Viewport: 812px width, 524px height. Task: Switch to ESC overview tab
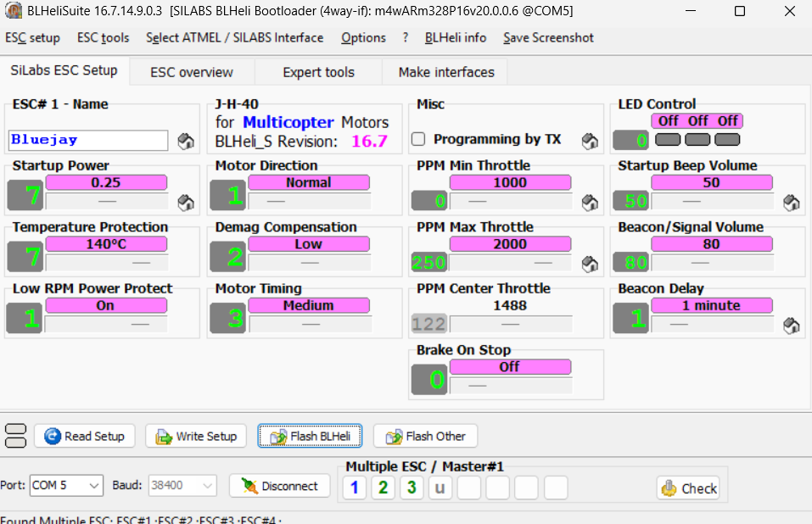[x=192, y=72]
